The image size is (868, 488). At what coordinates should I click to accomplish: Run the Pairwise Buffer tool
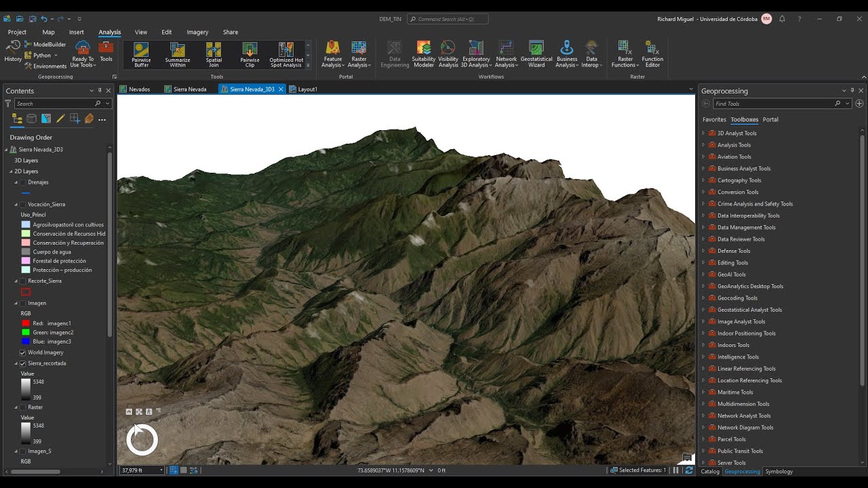click(141, 55)
